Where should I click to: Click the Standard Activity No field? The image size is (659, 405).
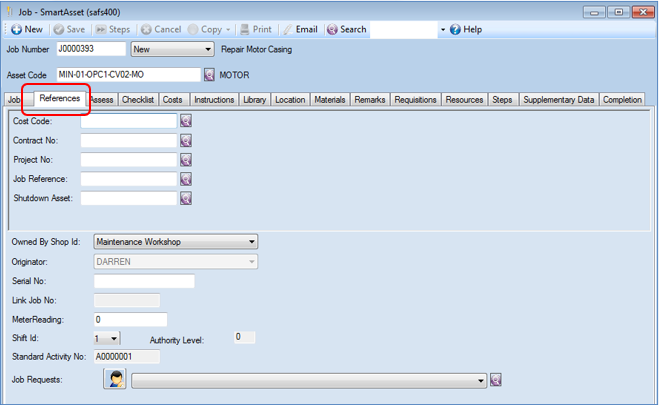click(127, 357)
